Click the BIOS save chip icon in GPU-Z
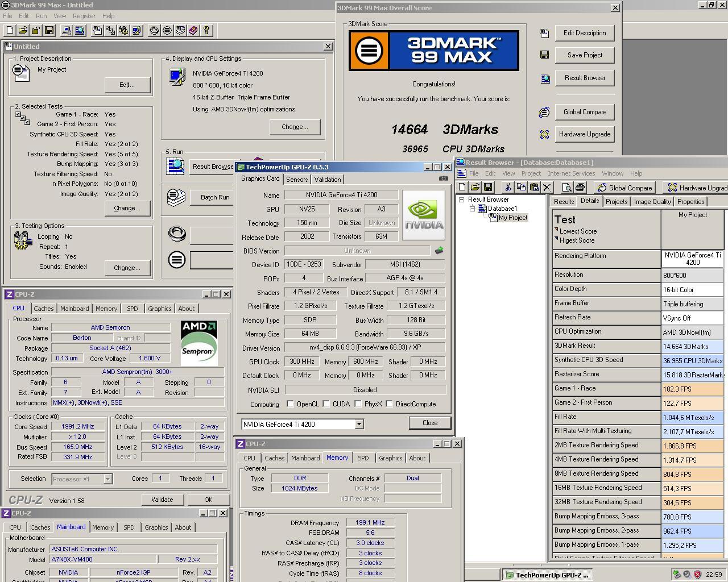This screenshot has width=728, height=582. tap(439, 250)
